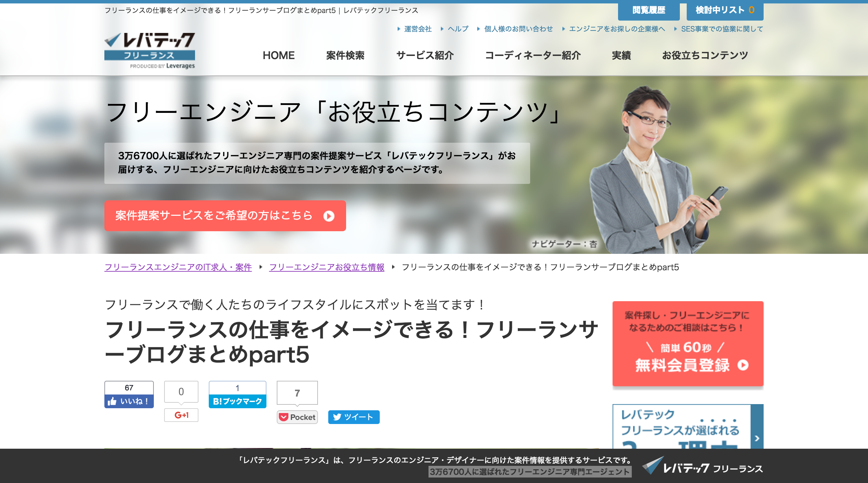Click footer text 3万6700人に選ばれたフリーエンジニア専門エージェント
The image size is (868, 483).
click(x=530, y=472)
